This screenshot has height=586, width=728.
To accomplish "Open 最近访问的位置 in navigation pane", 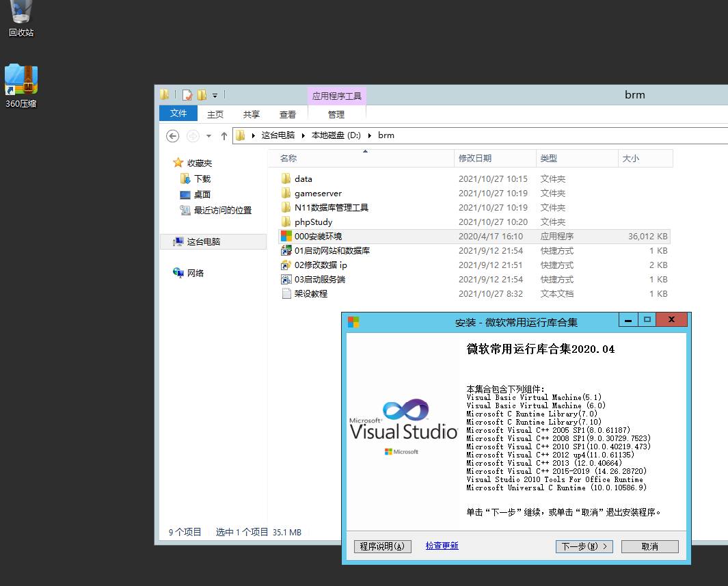I will 222,211.
